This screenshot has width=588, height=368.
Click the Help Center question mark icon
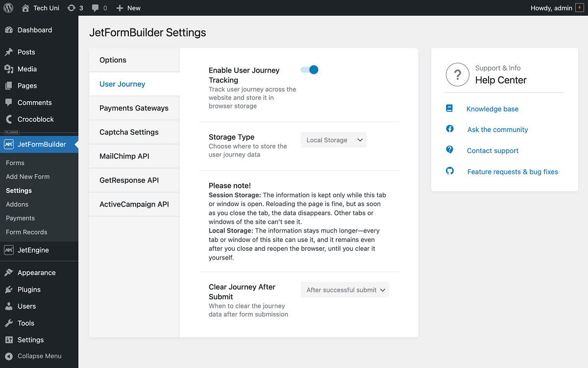point(457,75)
